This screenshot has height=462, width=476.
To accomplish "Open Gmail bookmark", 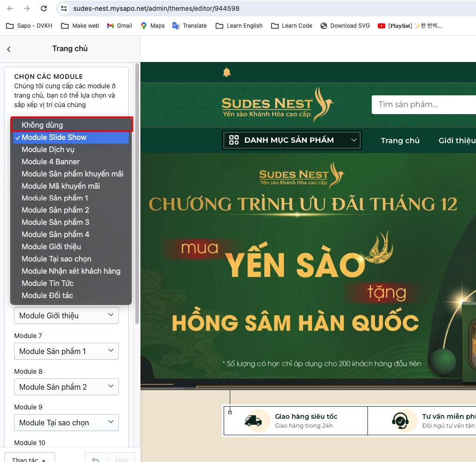I will click(119, 26).
